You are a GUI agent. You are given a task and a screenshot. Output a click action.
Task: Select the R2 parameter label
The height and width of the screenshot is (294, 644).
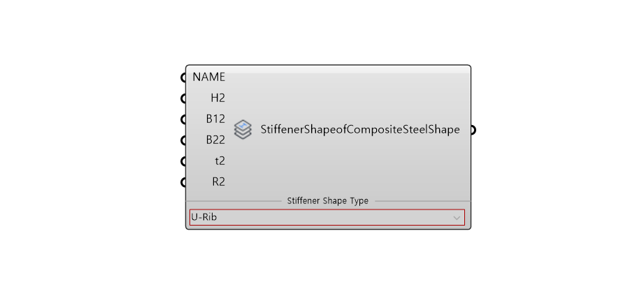(218, 182)
